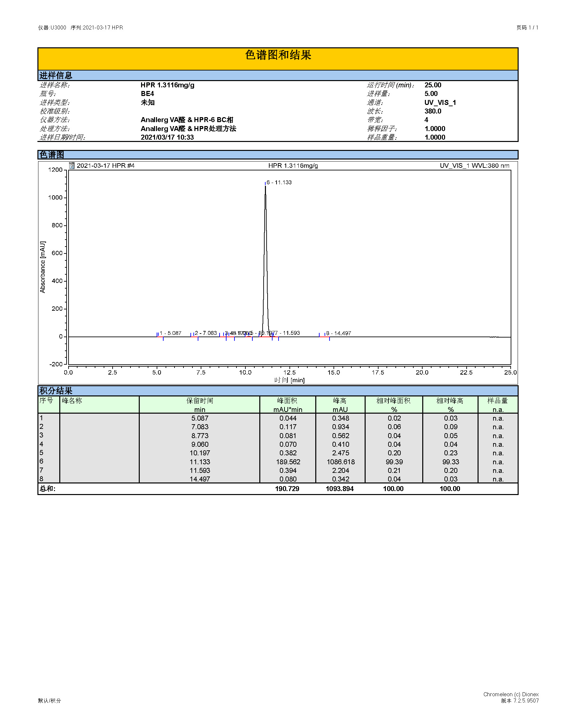Click the injection volume value "5.00"
Image resolution: width=563 pixels, height=728 pixels.
pos(431,94)
